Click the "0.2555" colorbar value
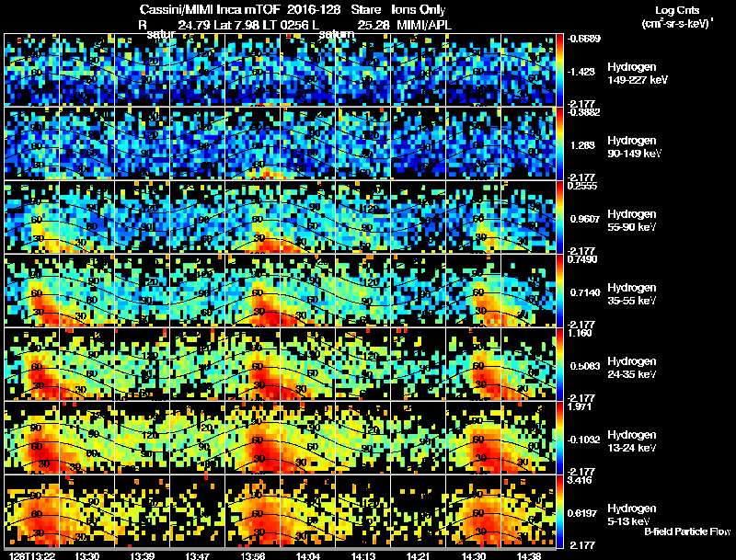The height and width of the screenshot is (560, 736). pos(582,186)
